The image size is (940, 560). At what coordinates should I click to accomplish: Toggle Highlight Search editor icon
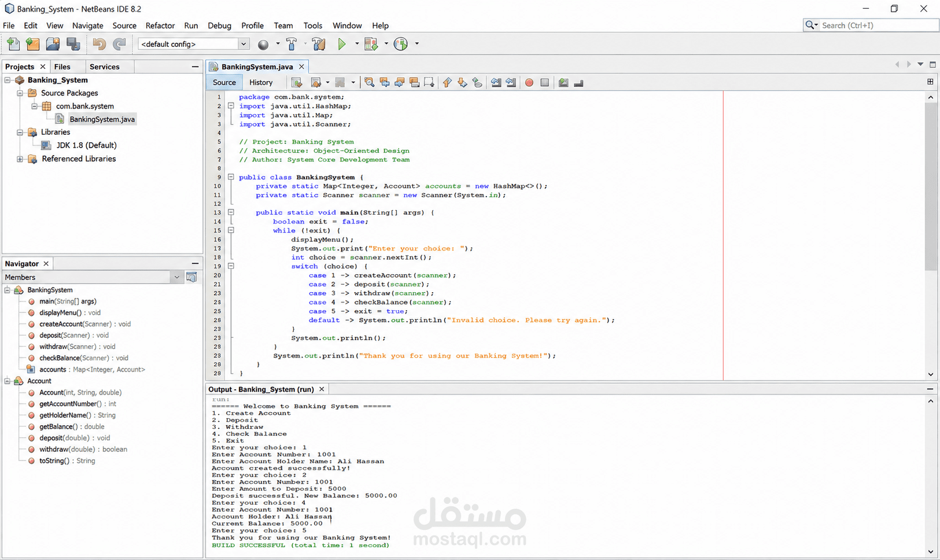click(x=414, y=83)
